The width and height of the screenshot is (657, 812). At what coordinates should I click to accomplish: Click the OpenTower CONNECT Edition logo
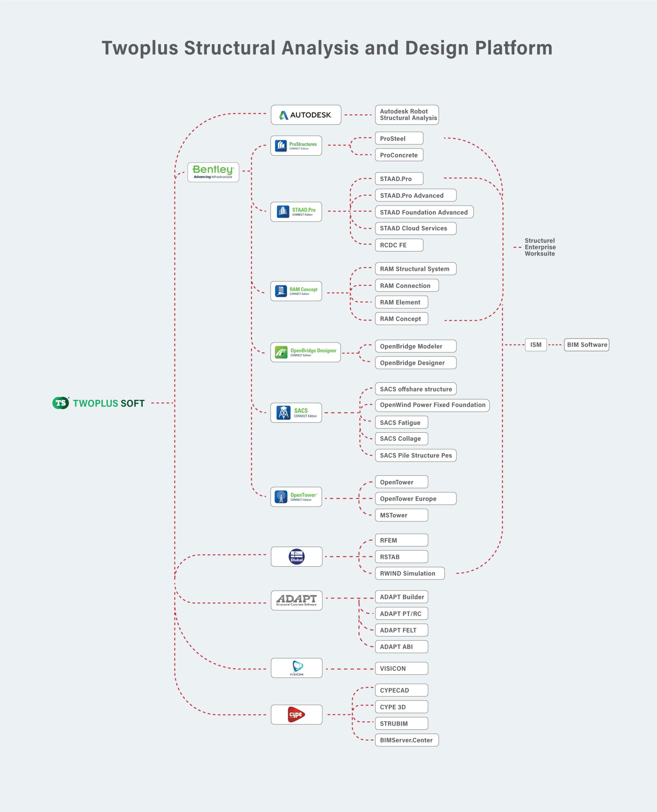(x=296, y=497)
